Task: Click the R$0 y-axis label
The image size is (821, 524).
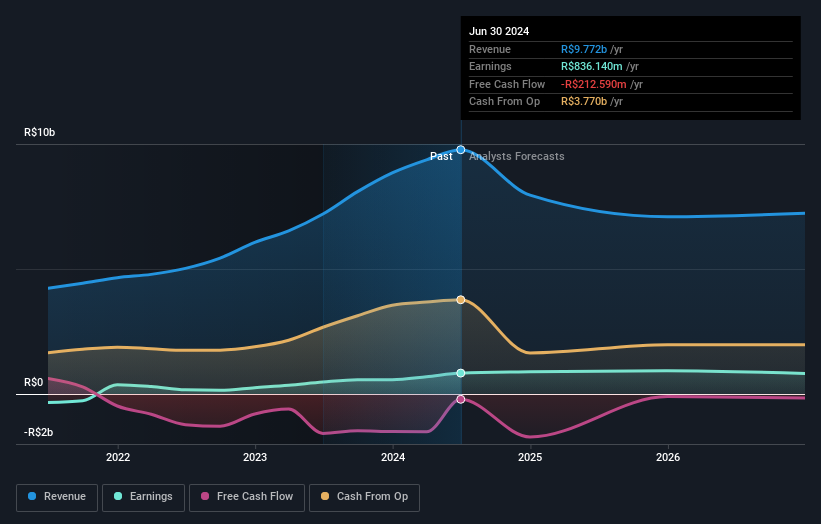Action: coord(34,382)
